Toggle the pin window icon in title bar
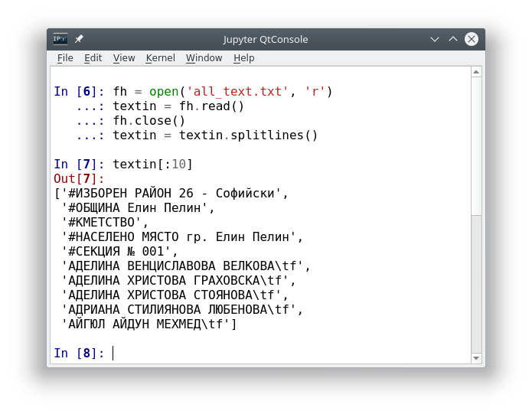Image resolution: width=532 pixels, height=414 pixels. tap(79, 39)
